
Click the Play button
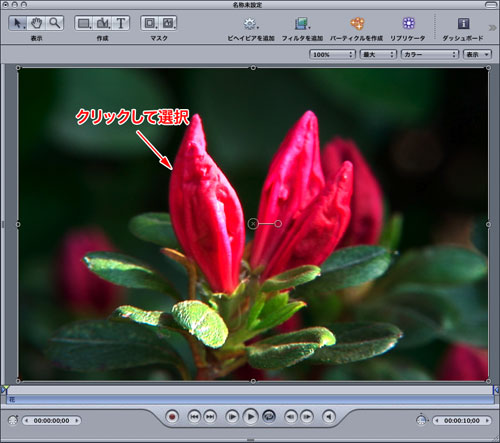pyautogui.click(x=251, y=417)
